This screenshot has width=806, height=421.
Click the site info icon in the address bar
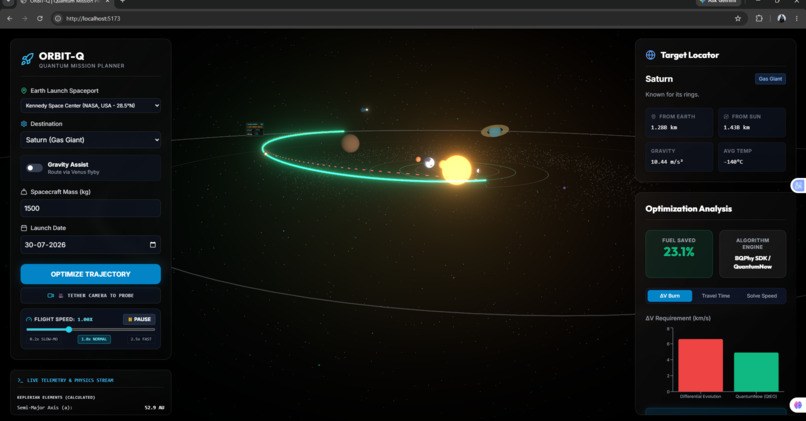[58, 19]
